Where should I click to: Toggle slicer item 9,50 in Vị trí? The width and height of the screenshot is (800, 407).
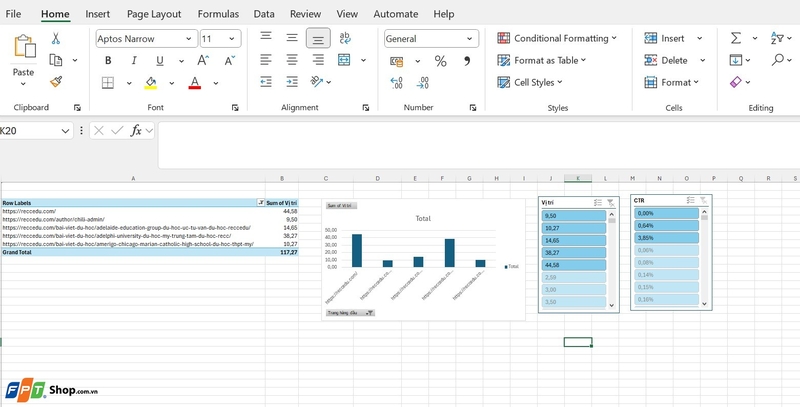pyautogui.click(x=573, y=216)
